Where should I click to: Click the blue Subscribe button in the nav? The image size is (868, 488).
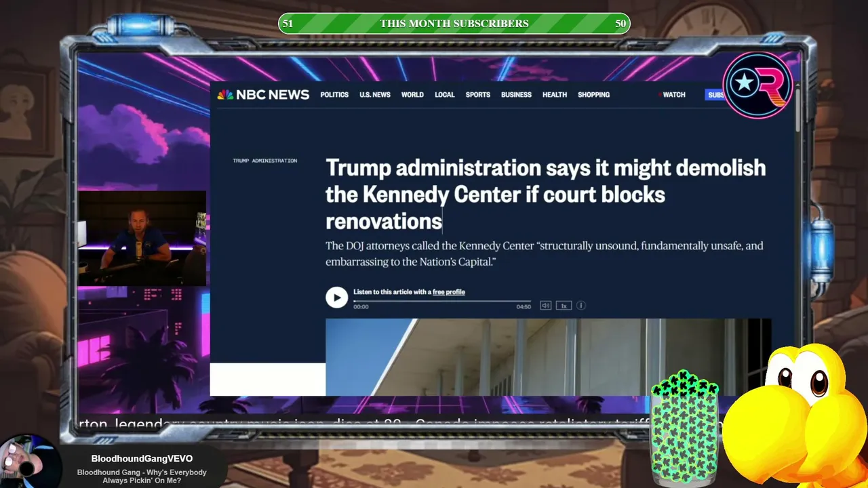click(715, 95)
